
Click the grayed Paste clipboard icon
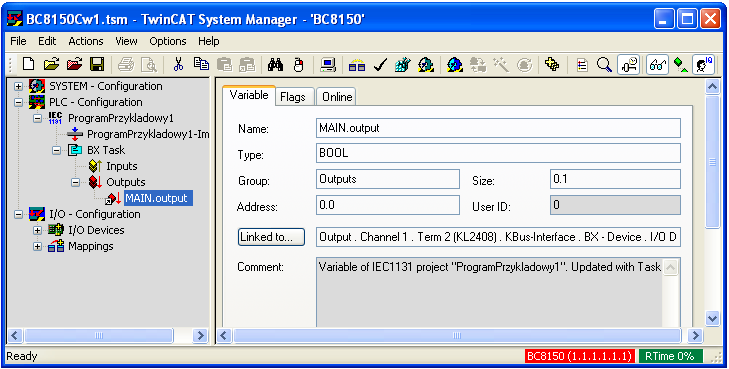tap(224, 64)
